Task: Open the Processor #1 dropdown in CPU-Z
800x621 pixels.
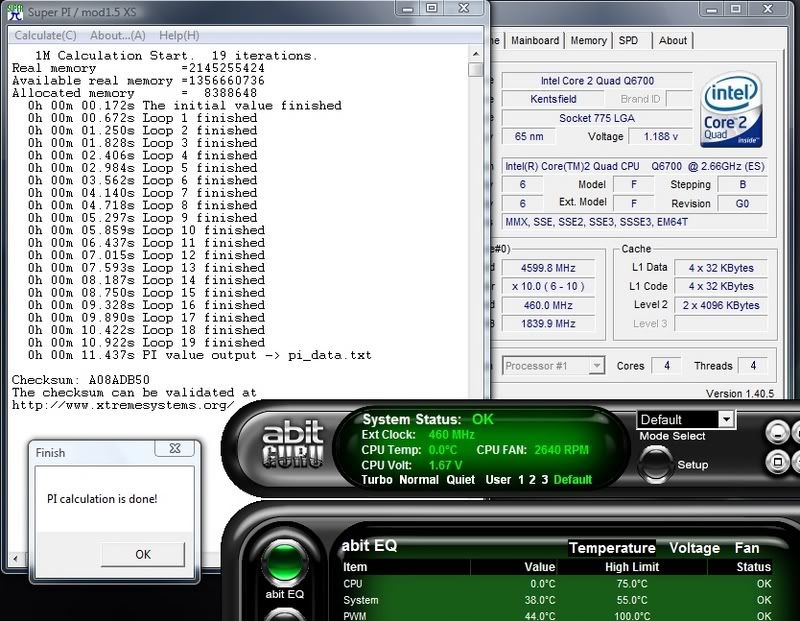Action: 554,366
